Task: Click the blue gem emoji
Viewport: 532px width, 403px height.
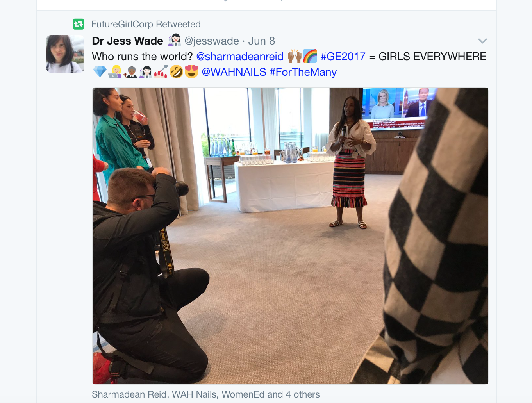Action: coord(100,72)
